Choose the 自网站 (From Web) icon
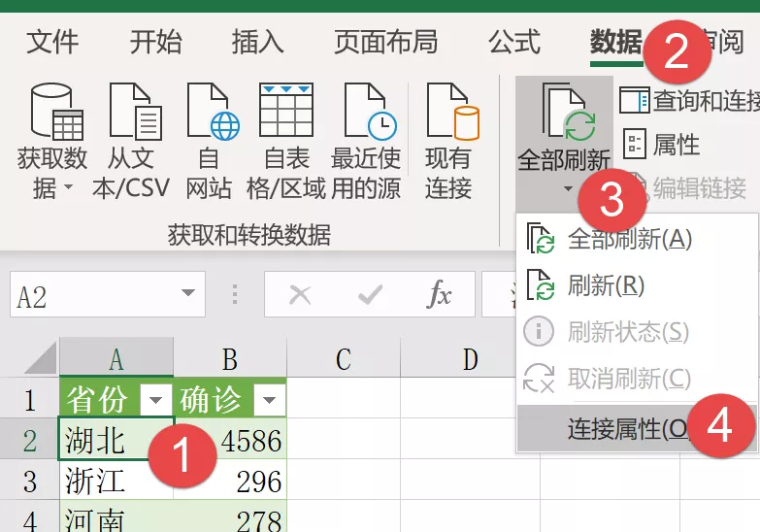Viewport: 760px width, 532px height. pos(209,142)
